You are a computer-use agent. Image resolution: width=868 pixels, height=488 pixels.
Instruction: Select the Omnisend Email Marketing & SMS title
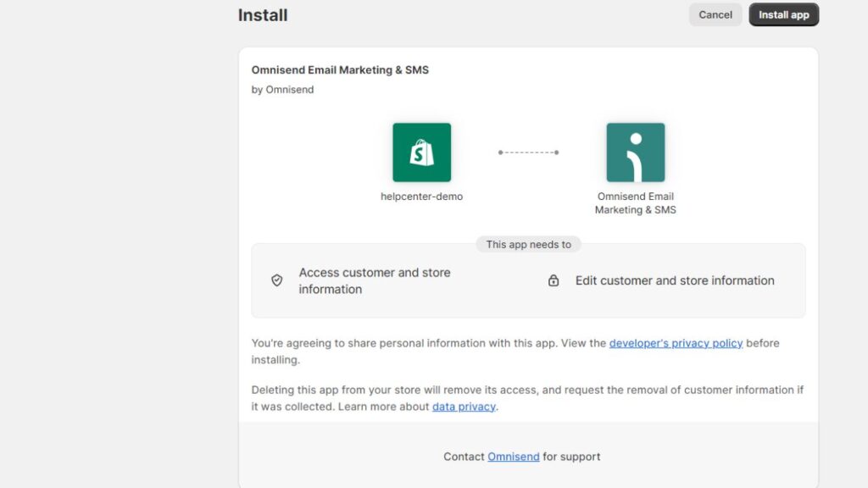pos(340,70)
